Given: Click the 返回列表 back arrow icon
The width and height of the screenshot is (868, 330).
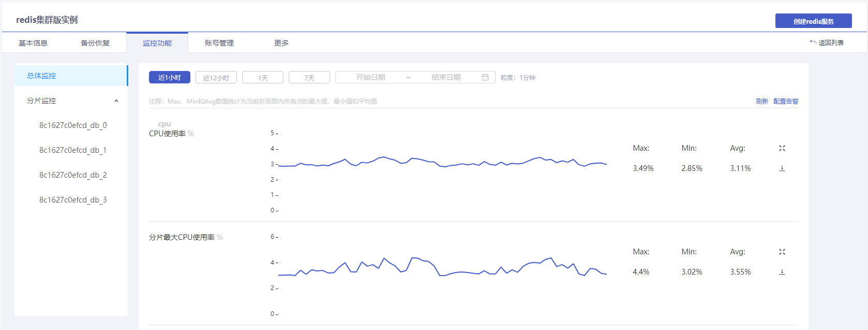Looking at the screenshot, I should point(813,42).
